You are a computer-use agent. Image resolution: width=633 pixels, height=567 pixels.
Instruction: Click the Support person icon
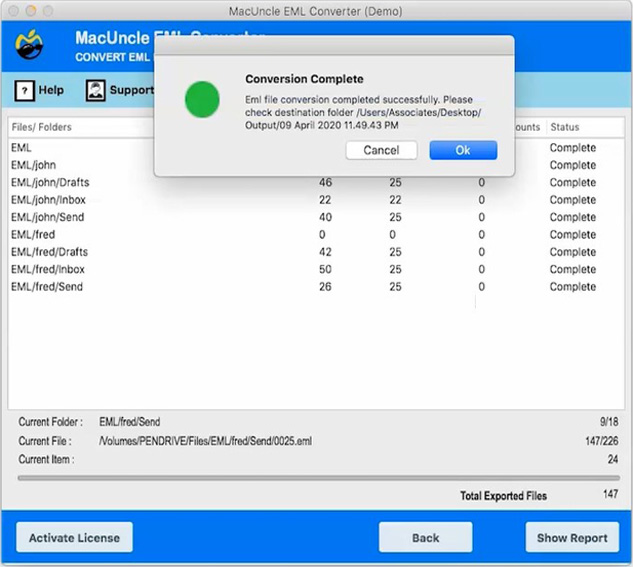(x=96, y=90)
